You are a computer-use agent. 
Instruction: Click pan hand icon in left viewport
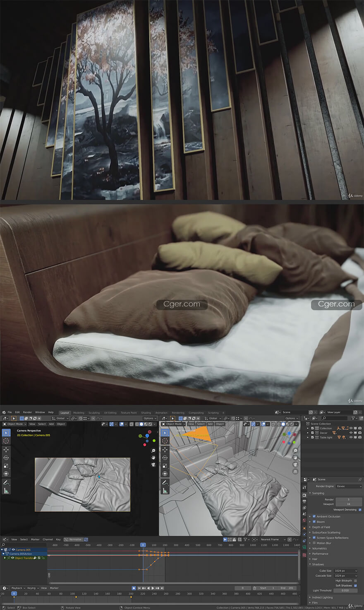(153, 458)
